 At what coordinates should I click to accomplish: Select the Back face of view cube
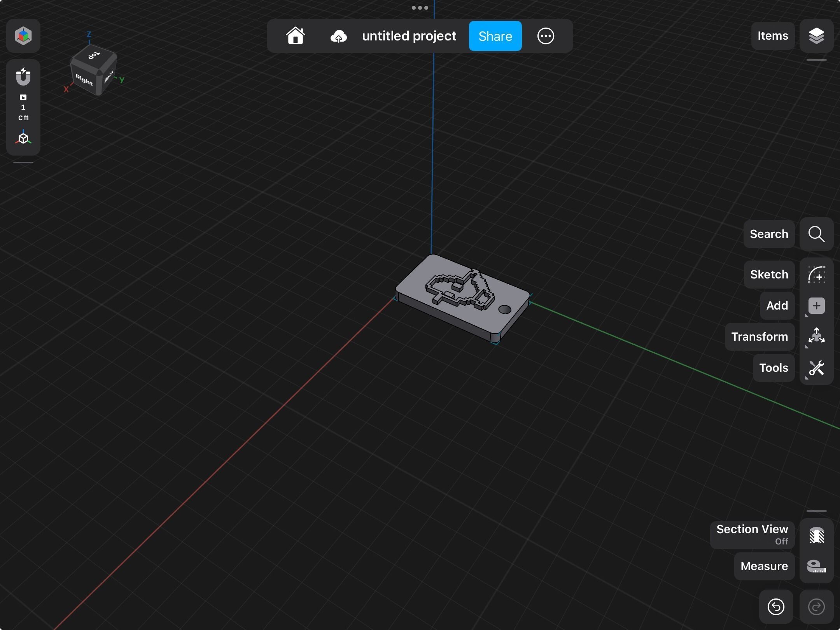tap(108, 76)
